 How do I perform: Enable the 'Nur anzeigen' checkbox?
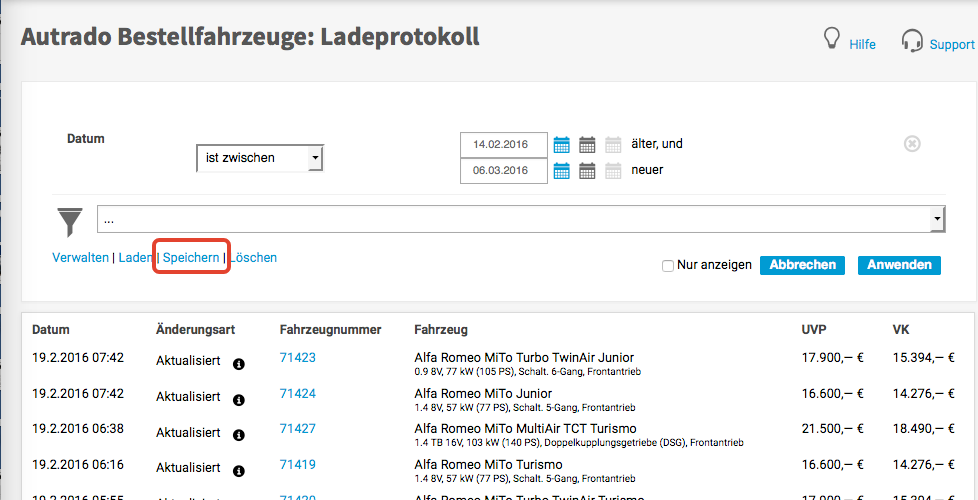pyautogui.click(x=668, y=266)
